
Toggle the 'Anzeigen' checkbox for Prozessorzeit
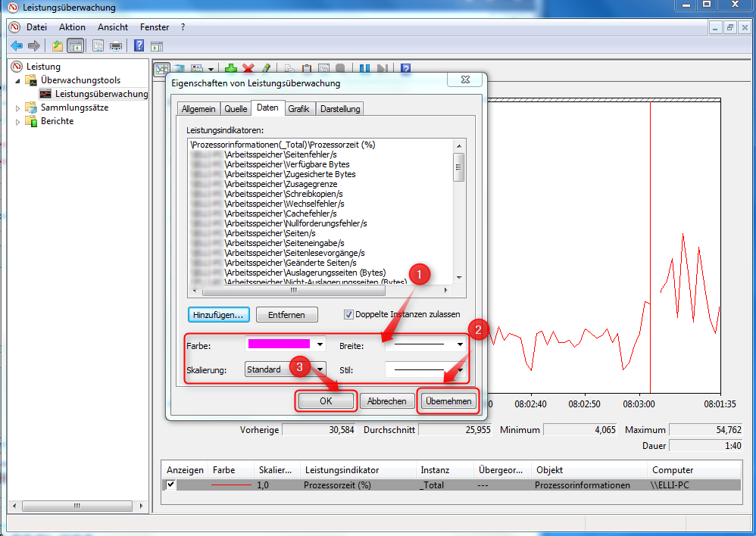pos(169,485)
